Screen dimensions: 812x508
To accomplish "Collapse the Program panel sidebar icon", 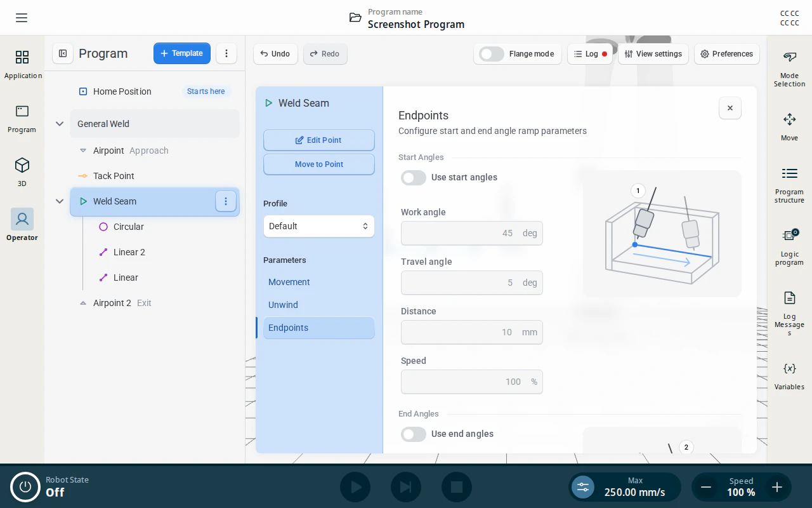I will pos(63,53).
